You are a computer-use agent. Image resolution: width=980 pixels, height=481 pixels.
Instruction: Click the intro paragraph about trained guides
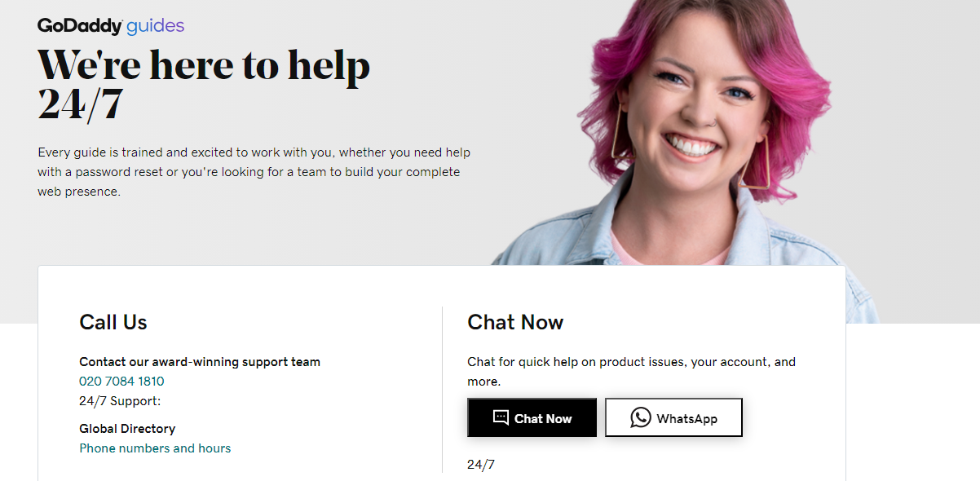pyautogui.click(x=254, y=172)
